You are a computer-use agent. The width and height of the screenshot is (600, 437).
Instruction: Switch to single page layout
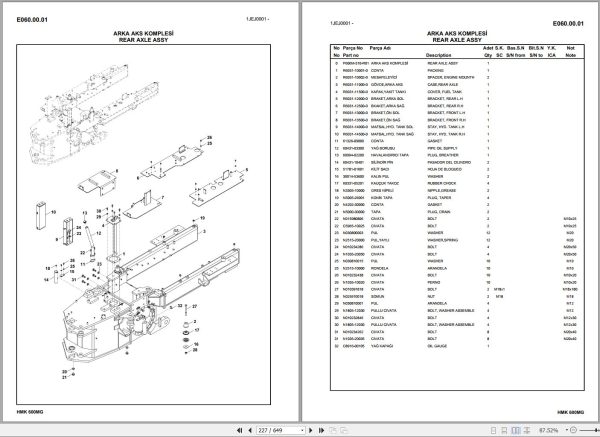point(494,430)
